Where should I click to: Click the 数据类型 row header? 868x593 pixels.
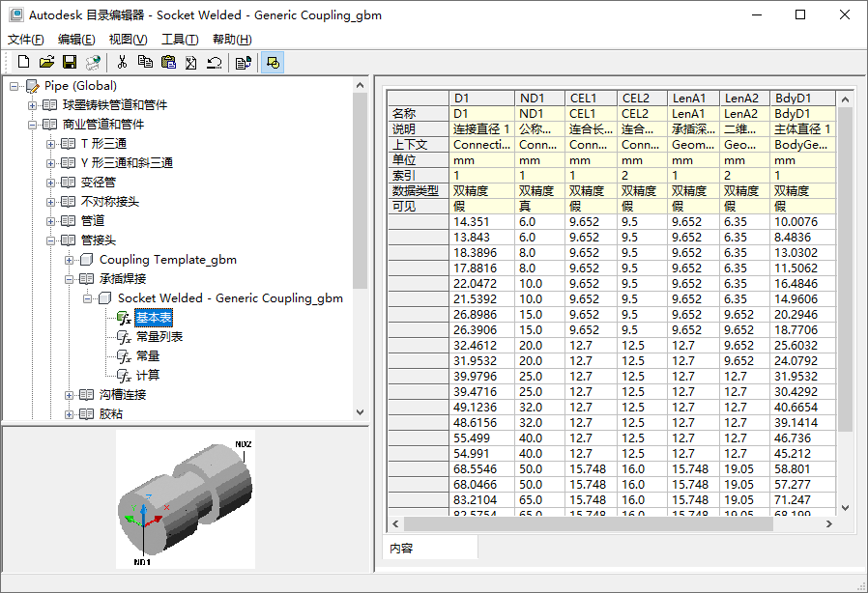(418, 191)
